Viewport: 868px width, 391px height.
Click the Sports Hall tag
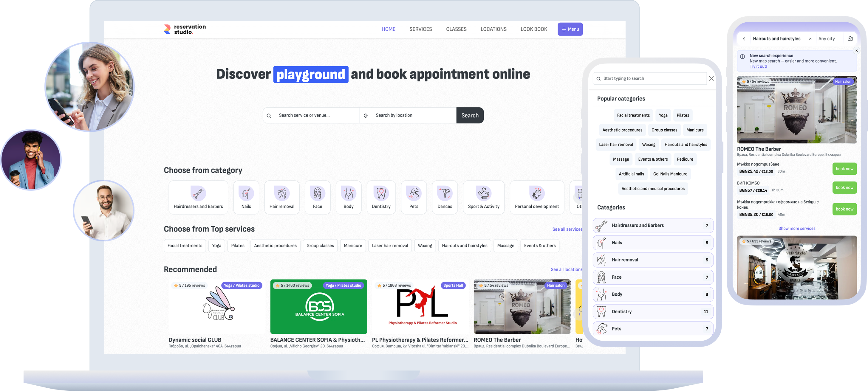[x=453, y=286]
